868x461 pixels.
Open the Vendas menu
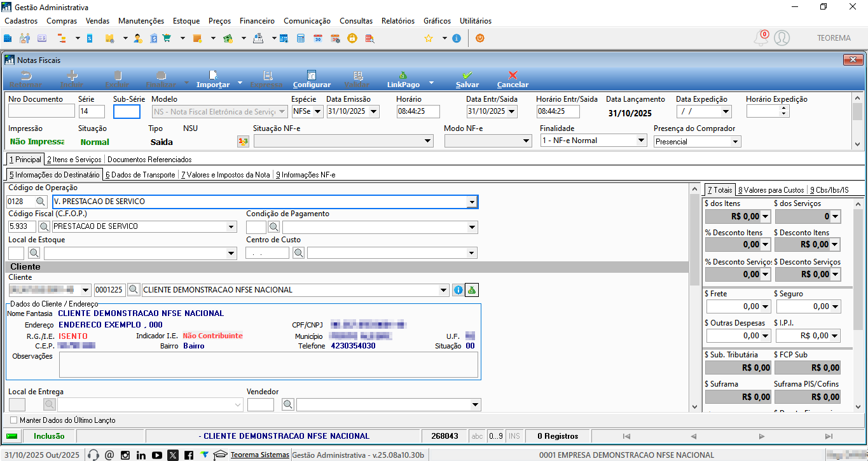[97, 21]
